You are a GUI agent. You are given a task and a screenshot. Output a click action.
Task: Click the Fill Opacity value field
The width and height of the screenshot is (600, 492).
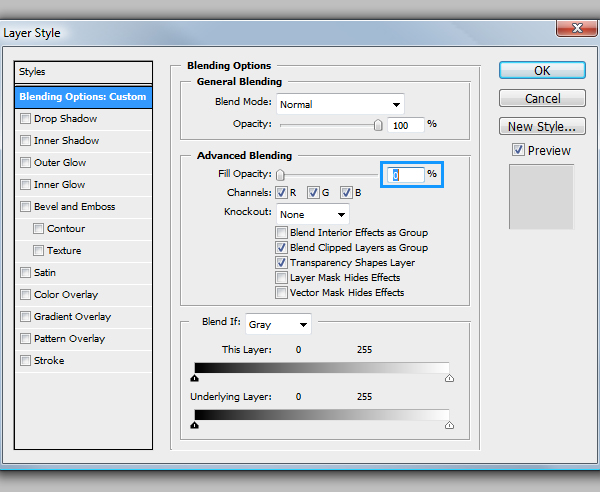405,175
